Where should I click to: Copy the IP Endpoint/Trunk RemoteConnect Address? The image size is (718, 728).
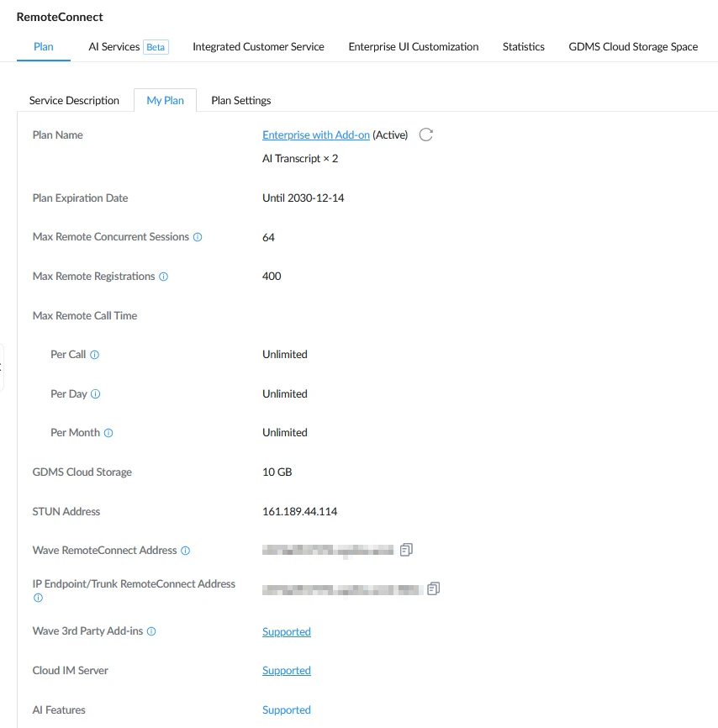(x=433, y=588)
